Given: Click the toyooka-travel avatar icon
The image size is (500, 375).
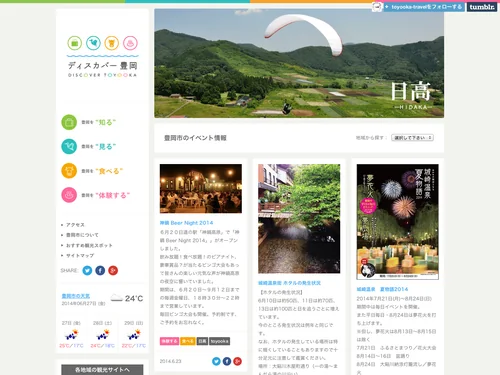Looking at the screenshot, I should point(377,7).
